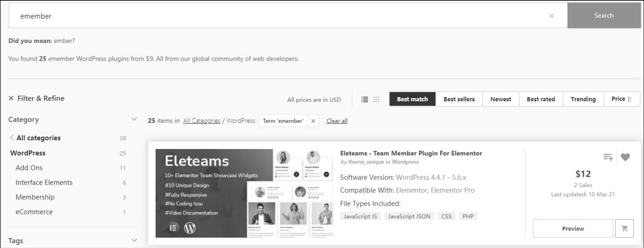Viewport: 644px width, 248px height.
Task: Open the Eleteams product thumbnail
Action: pyautogui.click(x=245, y=193)
